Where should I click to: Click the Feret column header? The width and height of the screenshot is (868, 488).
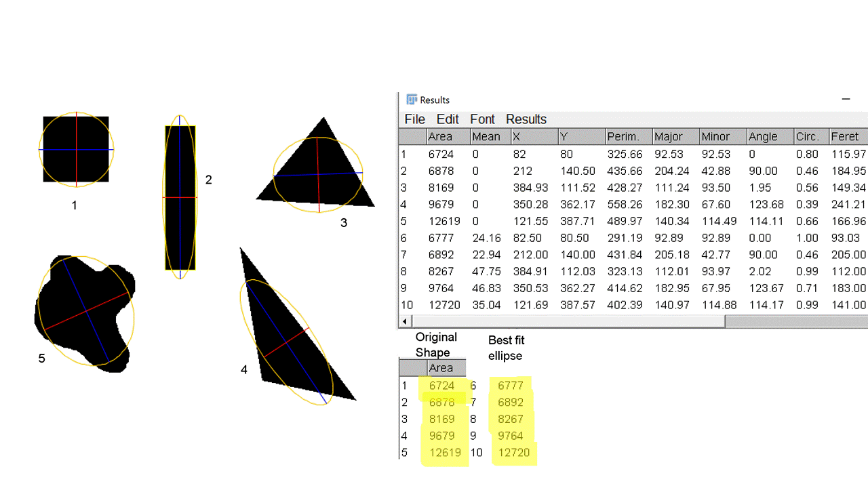point(845,137)
